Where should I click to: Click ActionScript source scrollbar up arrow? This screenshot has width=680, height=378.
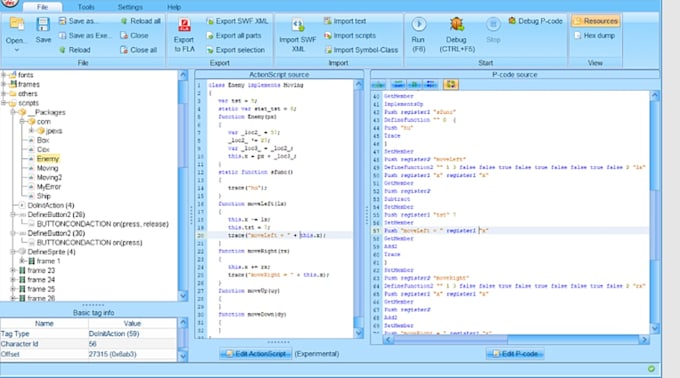point(359,85)
